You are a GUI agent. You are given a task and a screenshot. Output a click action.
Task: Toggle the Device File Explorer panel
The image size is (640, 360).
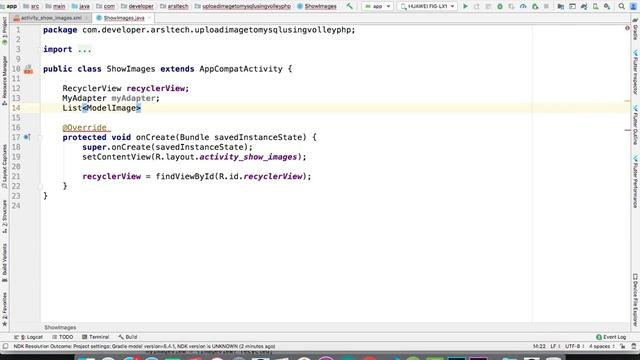[635, 300]
